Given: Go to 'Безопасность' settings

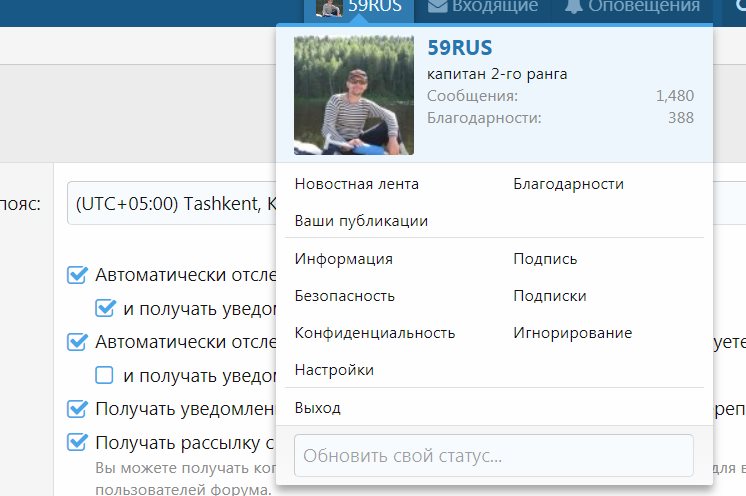Looking at the screenshot, I should [x=345, y=296].
